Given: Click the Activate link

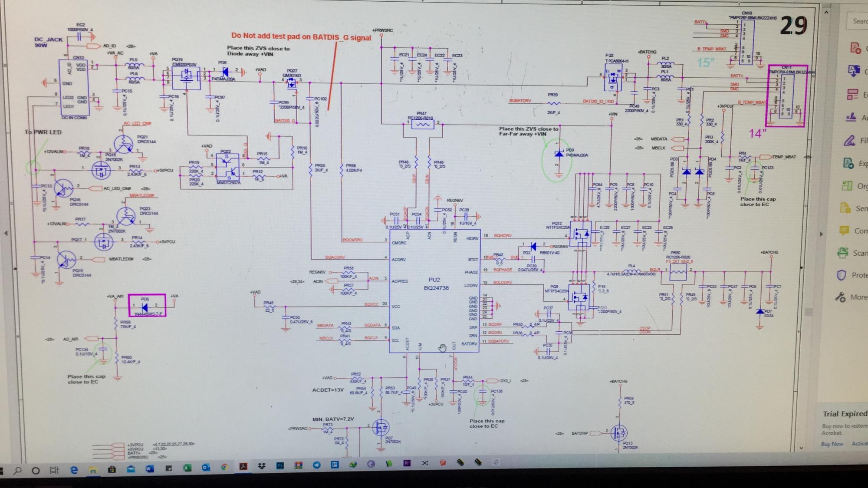Looking at the screenshot, I should tap(859, 443).
